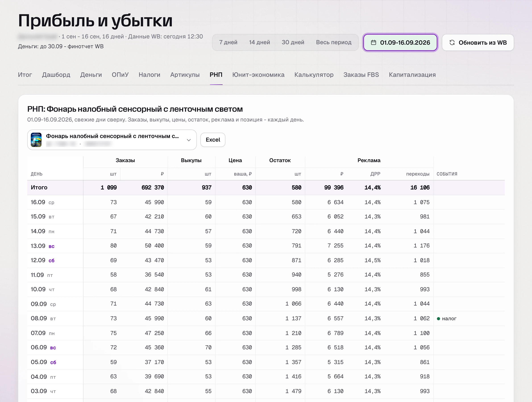This screenshot has height=402, width=532.
Task: Switch to the Дашборд tab
Action: (x=56, y=75)
